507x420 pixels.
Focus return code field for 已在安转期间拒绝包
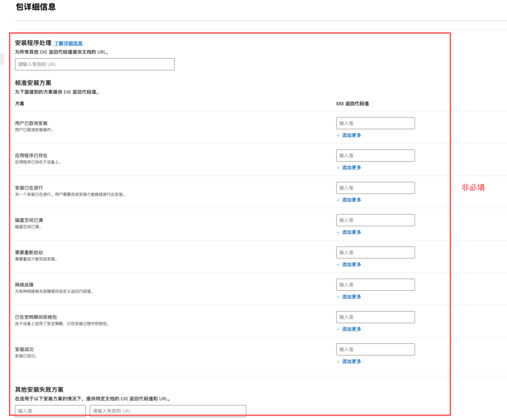[376, 317]
